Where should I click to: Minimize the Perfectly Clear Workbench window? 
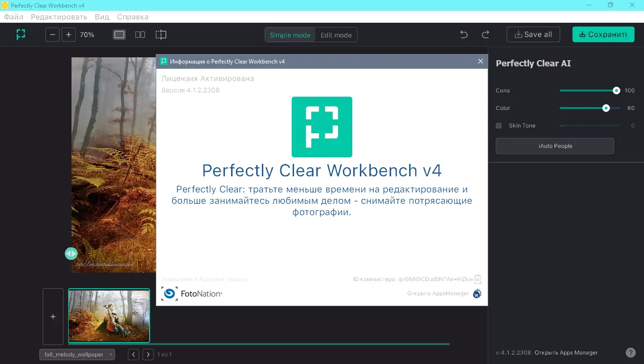pos(589,5)
